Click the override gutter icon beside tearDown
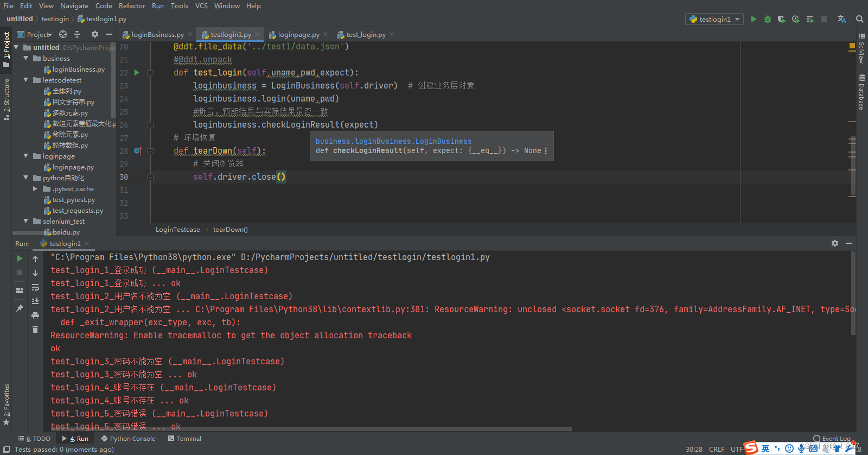This screenshot has width=868, height=455. 138,150
